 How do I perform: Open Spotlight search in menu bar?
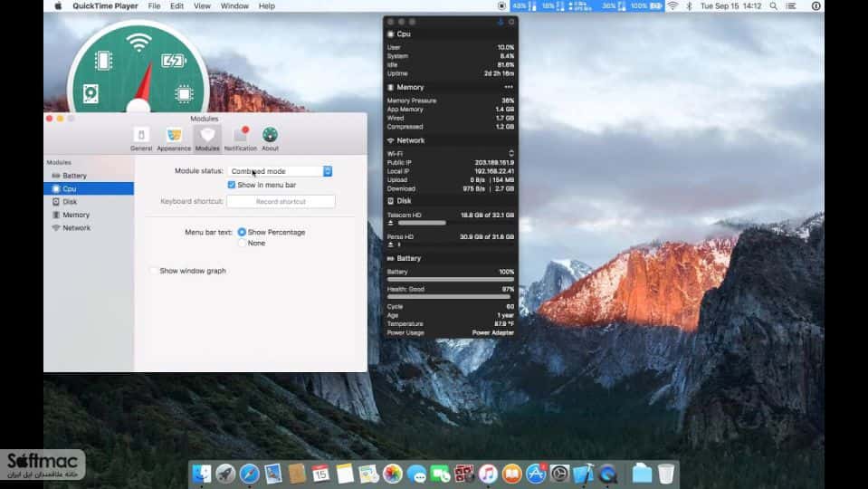coord(773,6)
